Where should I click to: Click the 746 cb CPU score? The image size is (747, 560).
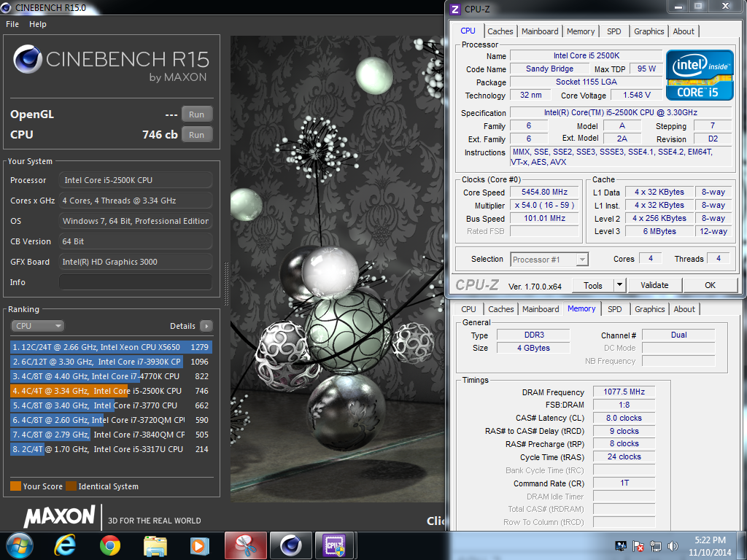point(160,135)
